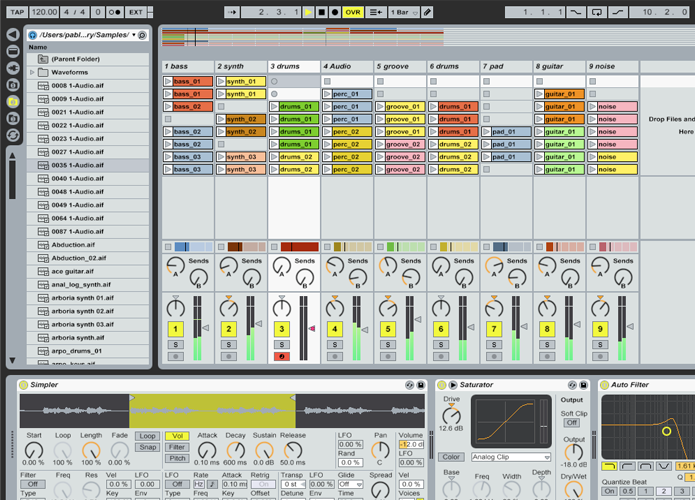Image resolution: width=695 pixels, height=500 pixels.
Task: Click the transport Stop button
Action: [x=322, y=12]
